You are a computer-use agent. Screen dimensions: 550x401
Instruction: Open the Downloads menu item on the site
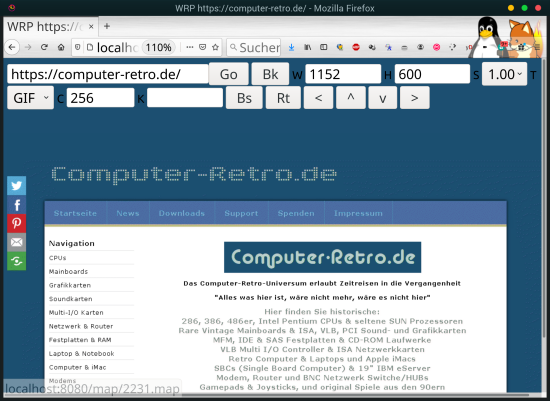(x=182, y=213)
